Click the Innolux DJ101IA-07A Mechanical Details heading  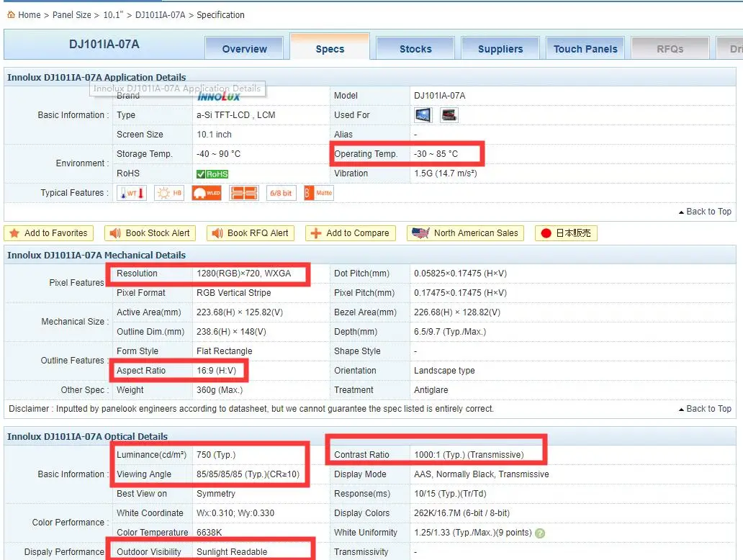pos(96,256)
